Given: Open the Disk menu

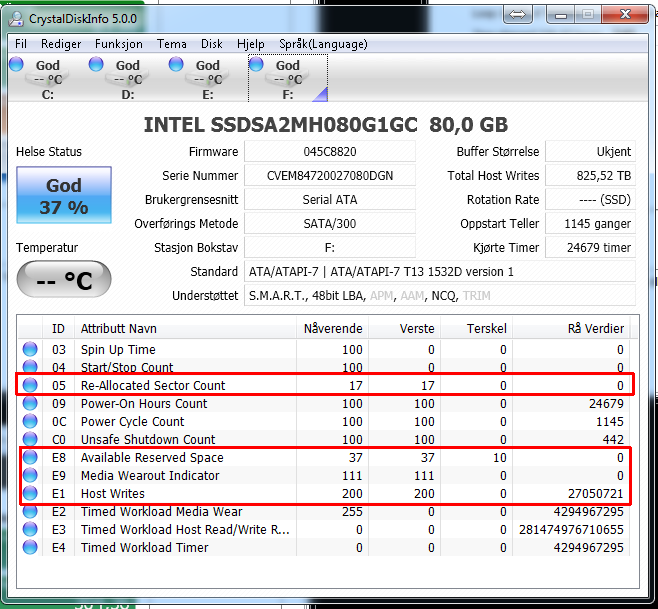Looking at the screenshot, I should [x=212, y=44].
